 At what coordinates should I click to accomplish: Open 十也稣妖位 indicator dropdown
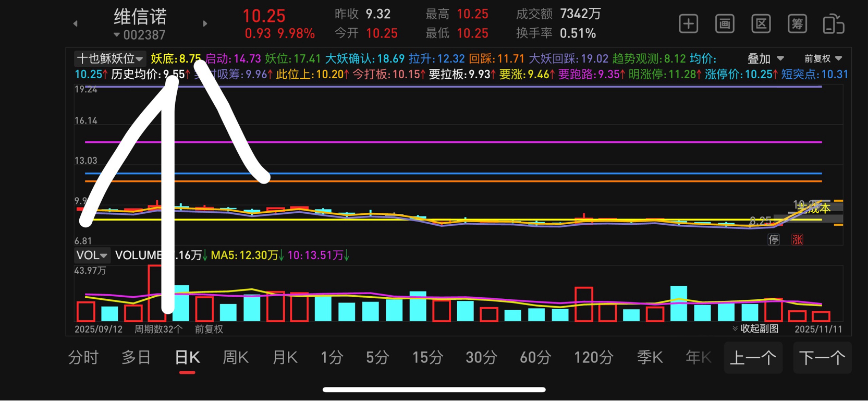[x=109, y=59]
